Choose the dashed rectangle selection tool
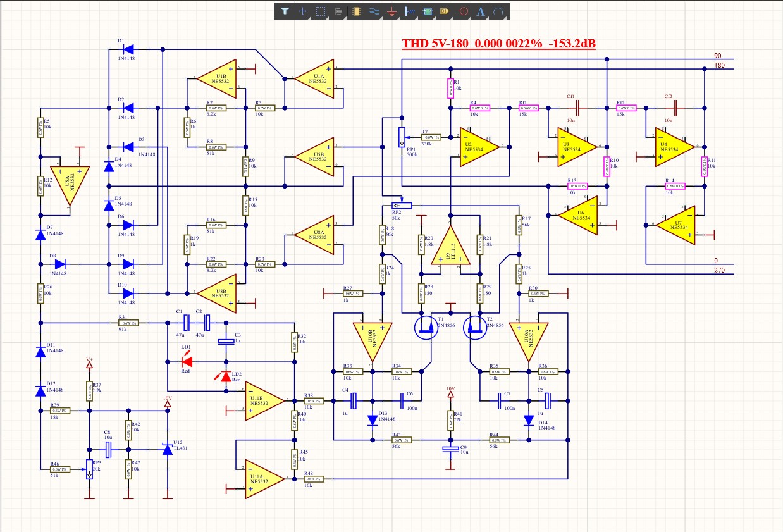Viewport: 783px width, 532px height. 321,11
